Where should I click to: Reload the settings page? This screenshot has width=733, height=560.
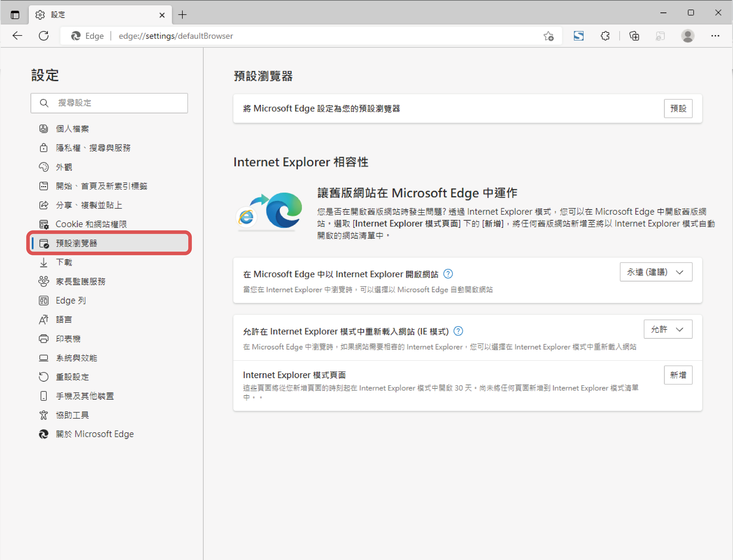(x=44, y=36)
